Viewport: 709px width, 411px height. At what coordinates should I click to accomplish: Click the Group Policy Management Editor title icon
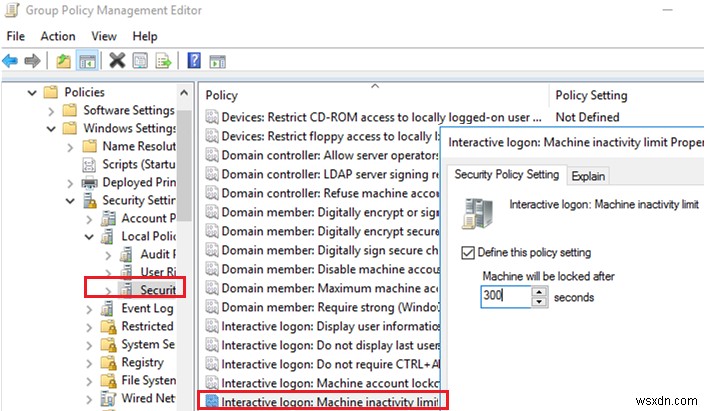coord(12,10)
